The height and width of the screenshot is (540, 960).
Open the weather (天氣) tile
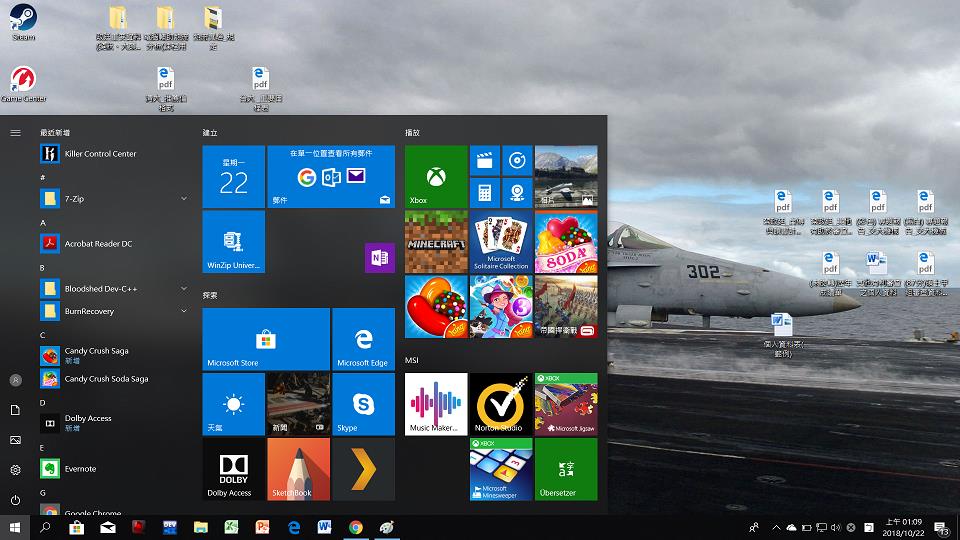click(233, 404)
